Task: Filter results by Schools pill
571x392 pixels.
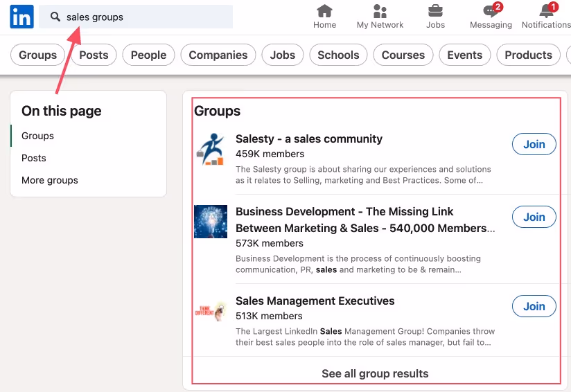Action: [338, 55]
